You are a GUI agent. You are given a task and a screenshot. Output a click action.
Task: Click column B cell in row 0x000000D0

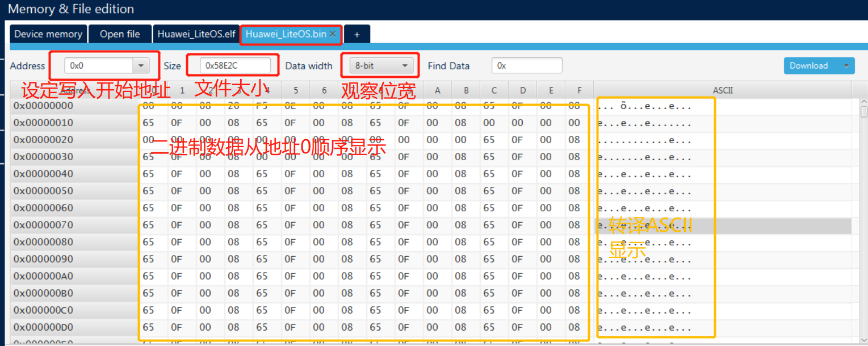tap(466, 327)
